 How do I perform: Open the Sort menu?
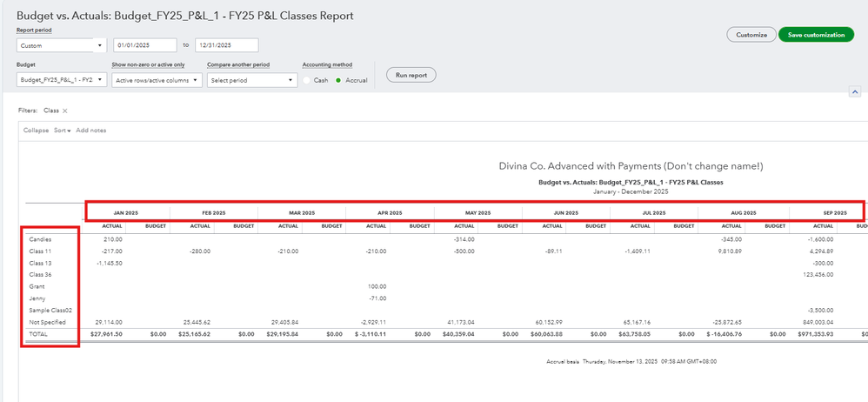(62, 131)
